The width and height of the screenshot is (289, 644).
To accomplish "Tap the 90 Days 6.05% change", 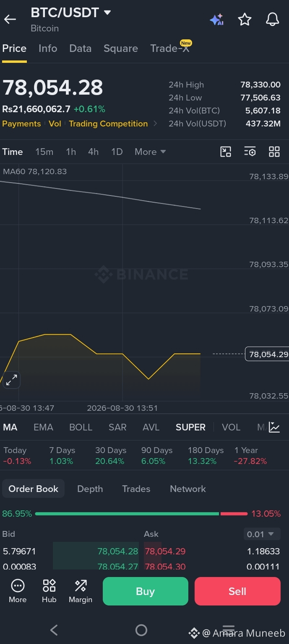I will (x=157, y=456).
